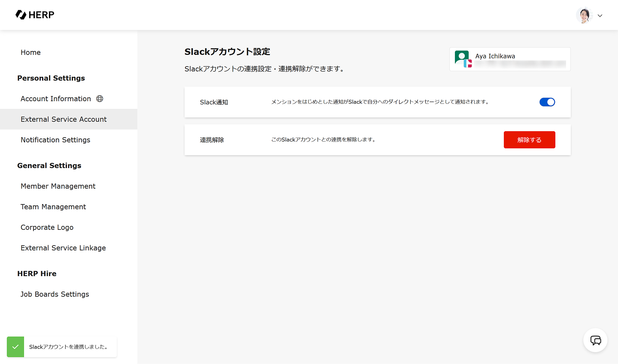The height and width of the screenshot is (364, 618).
Task: Click the Aya Ichikawa account card
Action: [x=510, y=59]
